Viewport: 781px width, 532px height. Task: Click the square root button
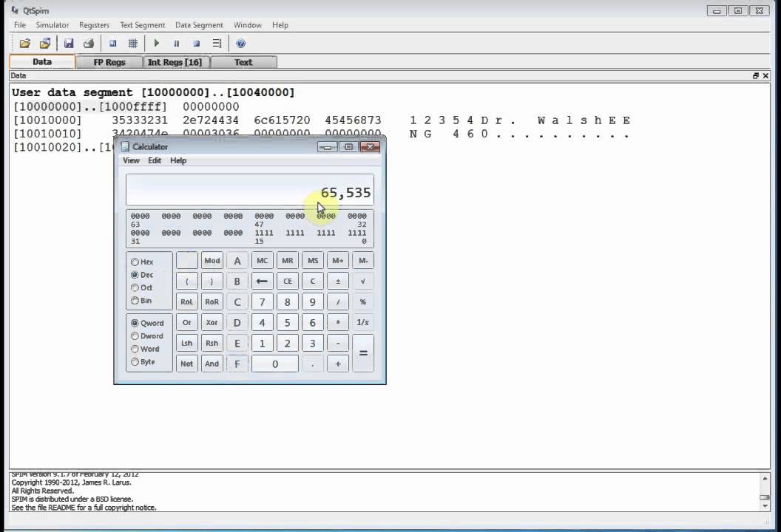click(363, 282)
